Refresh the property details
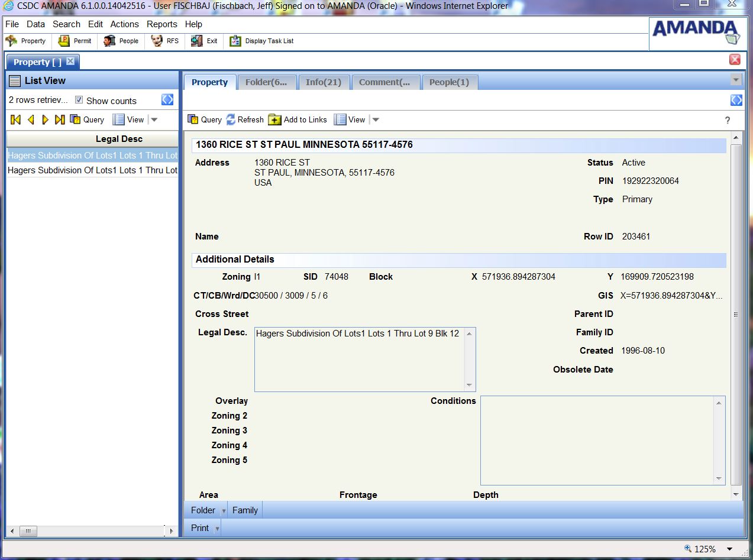Image resolution: width=753 pixels, height=560 pixels. click(x=231, y=119)
